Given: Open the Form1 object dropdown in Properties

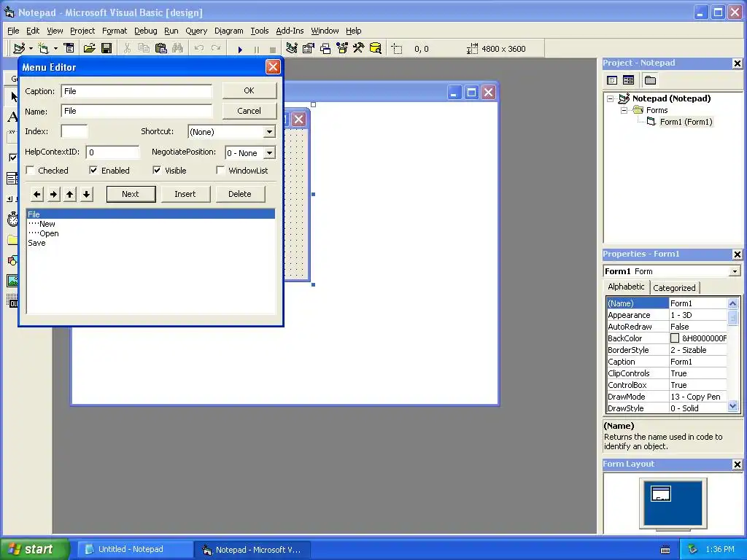Looking at the screenshot, I should [x=735, y=271].
